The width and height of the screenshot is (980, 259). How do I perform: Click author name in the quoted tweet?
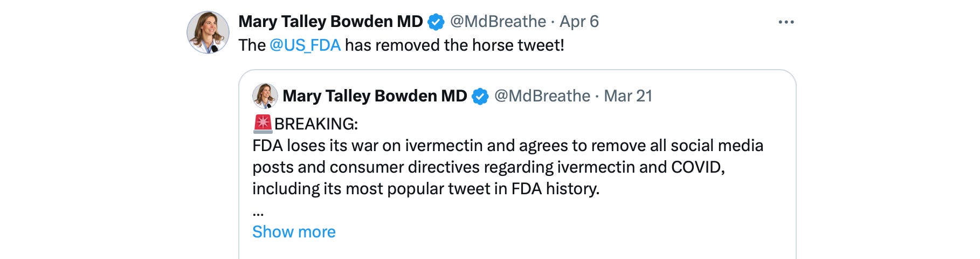[375, 96]
